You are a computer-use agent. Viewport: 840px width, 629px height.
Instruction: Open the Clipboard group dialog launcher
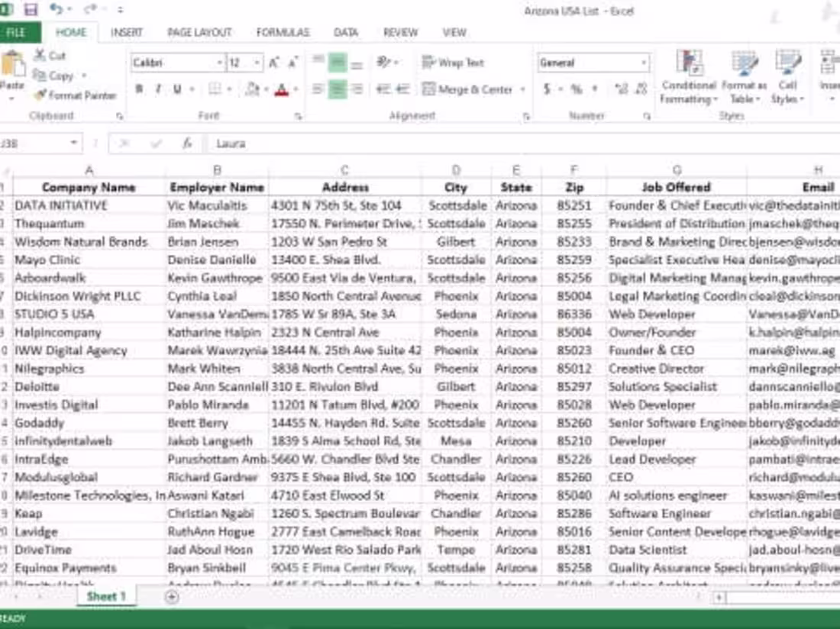coord(119,115)
